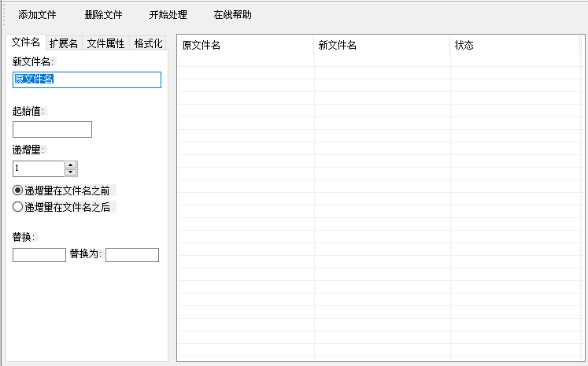The height and width of the screenshot is (366, 588).
Task: Click the 添加文件 toolbar button
Action: (x=37, y=15)
